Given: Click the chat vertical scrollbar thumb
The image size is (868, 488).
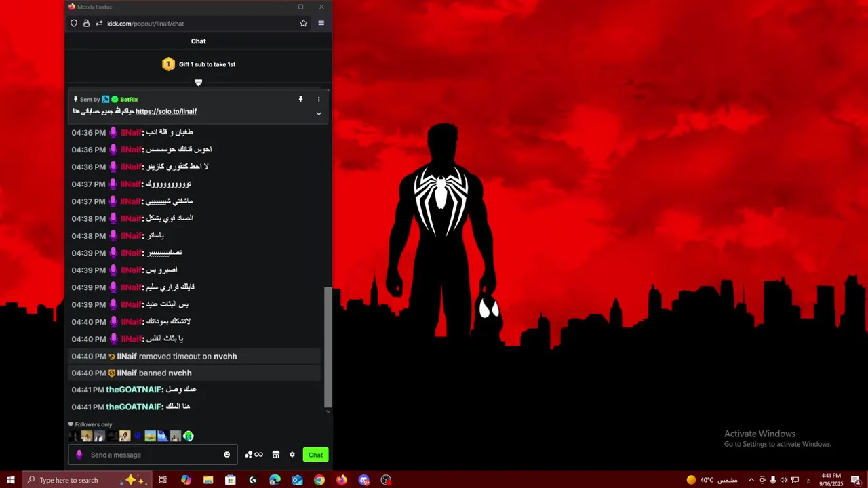Looking at the screenshot, I should pos(328,347).
